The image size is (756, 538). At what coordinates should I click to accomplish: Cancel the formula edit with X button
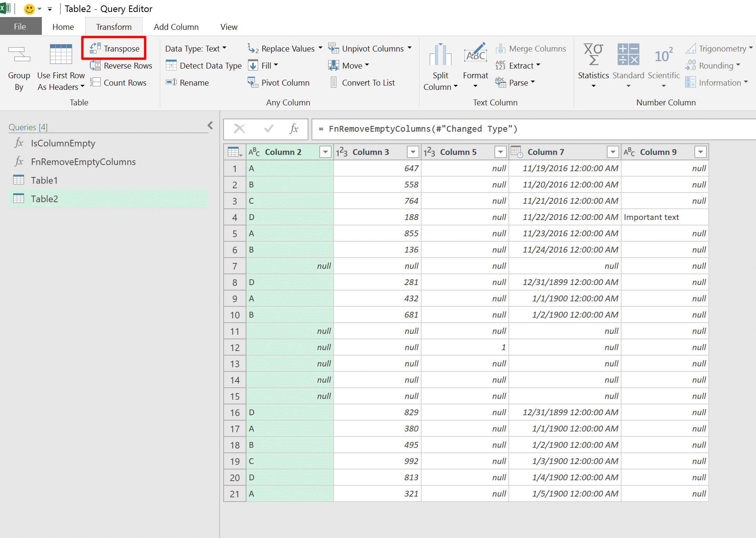click(239, 129)
